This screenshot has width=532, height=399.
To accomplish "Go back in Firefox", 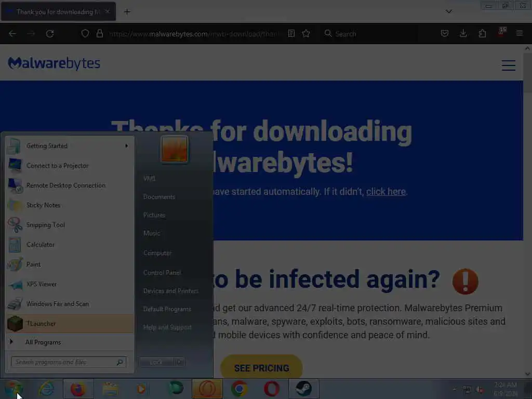I will point(12,34).
